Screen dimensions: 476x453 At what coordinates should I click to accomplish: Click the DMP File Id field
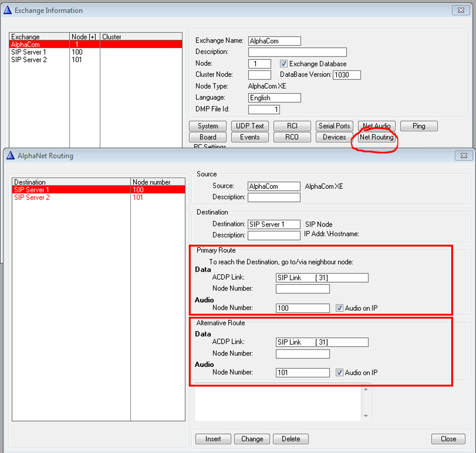(x=264, y=110)
